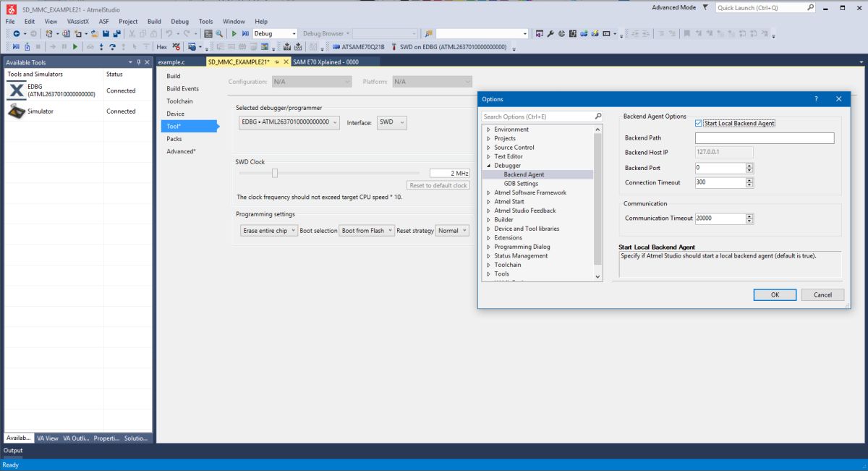Click the ATSAME70Q21B device chip button

coord(359,46)
